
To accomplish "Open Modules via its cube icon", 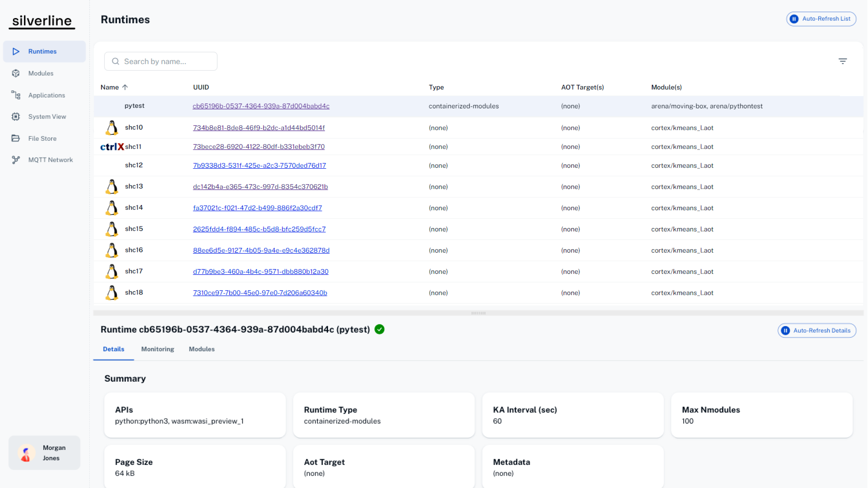I will click(x=15, y=73).
